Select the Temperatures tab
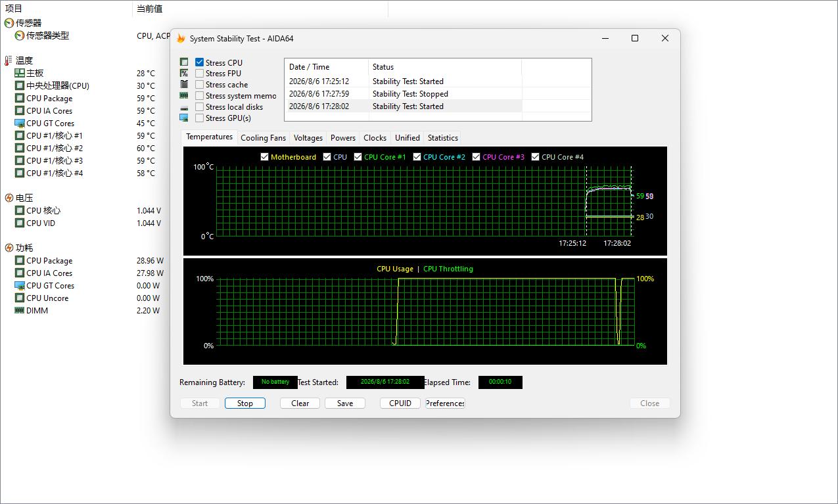 [209, 137]
